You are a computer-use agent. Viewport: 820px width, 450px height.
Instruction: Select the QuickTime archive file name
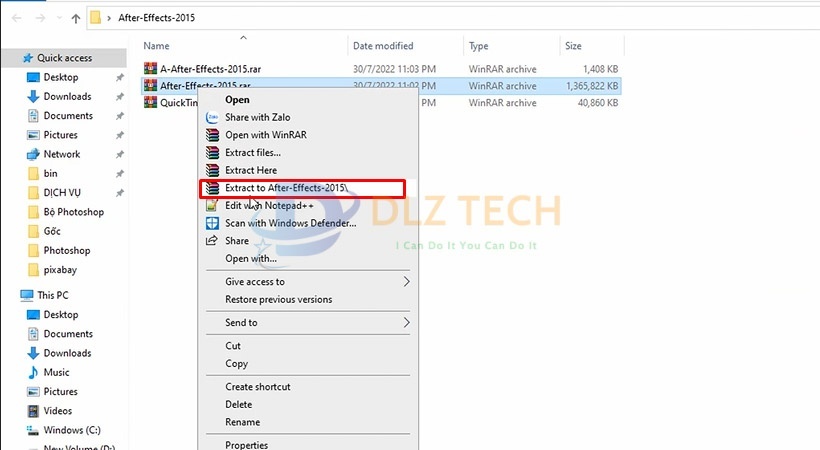[x=178, y=103]
